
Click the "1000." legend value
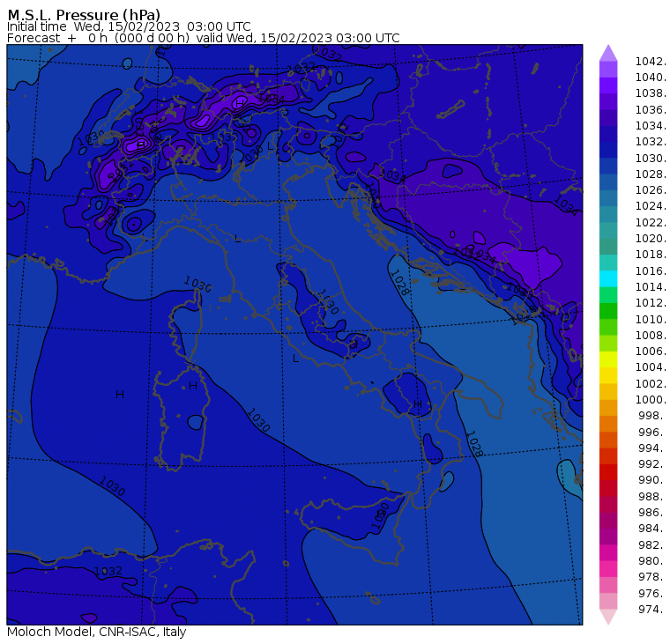(651, 399)
